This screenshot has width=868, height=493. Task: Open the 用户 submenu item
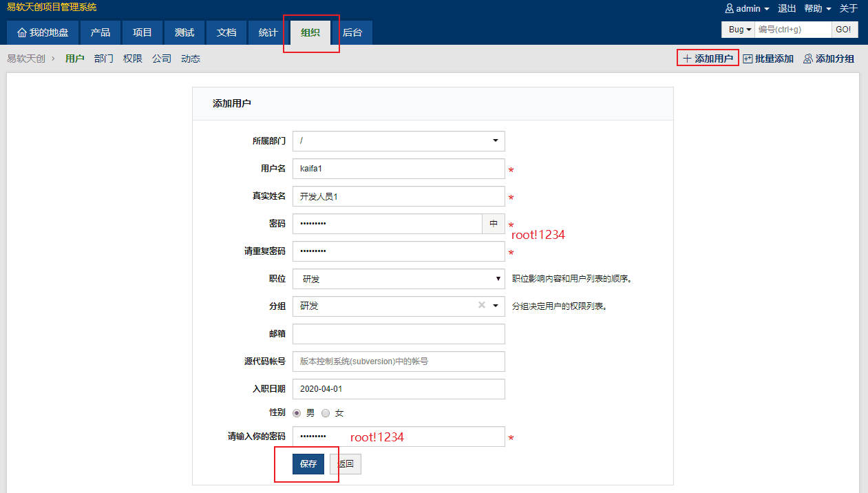75,59
